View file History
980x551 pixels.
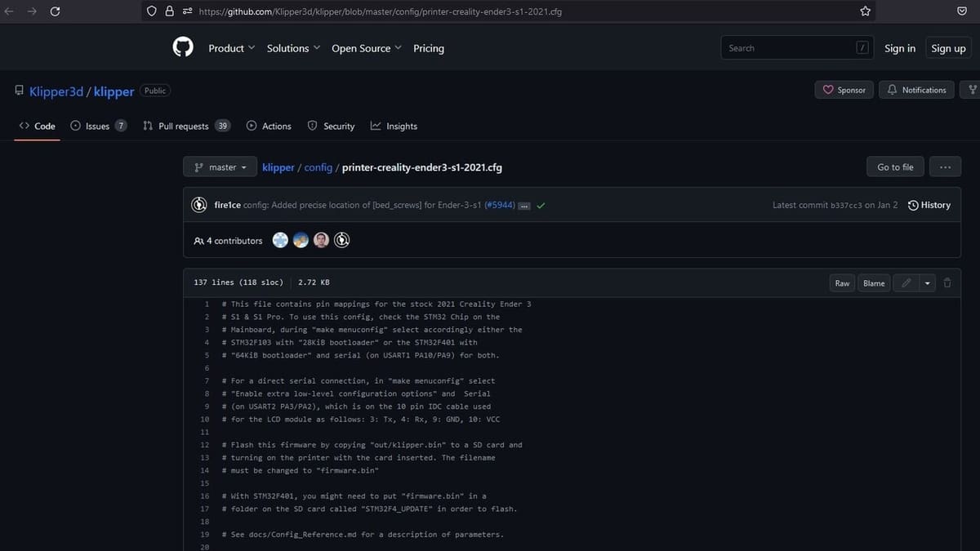click(x=929, y=205)
